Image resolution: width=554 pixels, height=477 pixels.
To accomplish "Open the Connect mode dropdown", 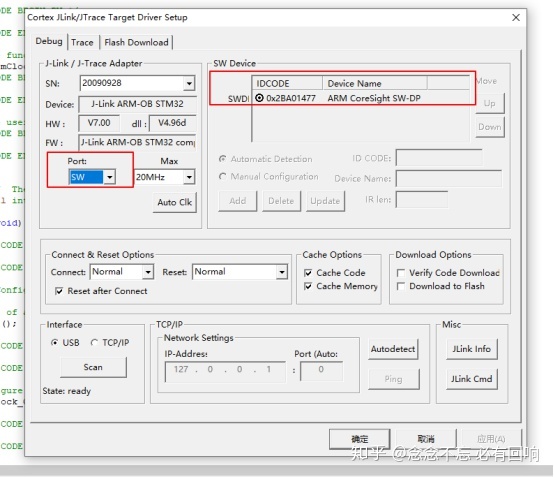I will 148,272.
